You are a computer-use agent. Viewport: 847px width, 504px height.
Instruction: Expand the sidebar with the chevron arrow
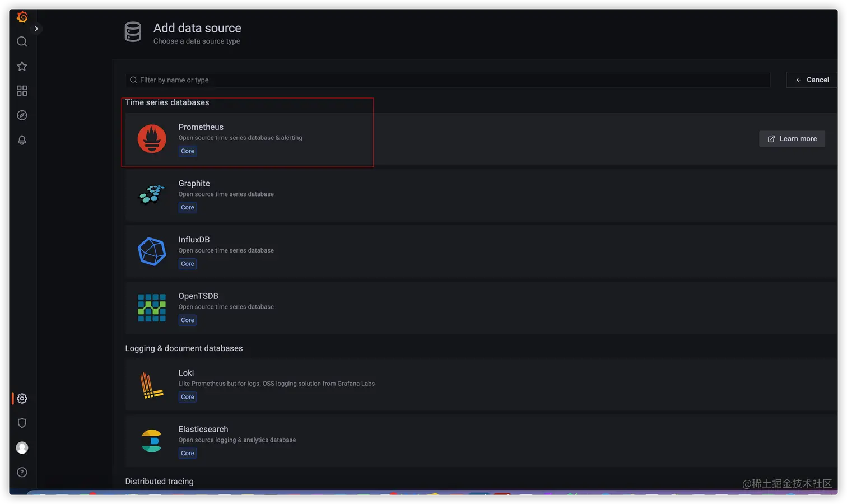[x=36, y=29]
